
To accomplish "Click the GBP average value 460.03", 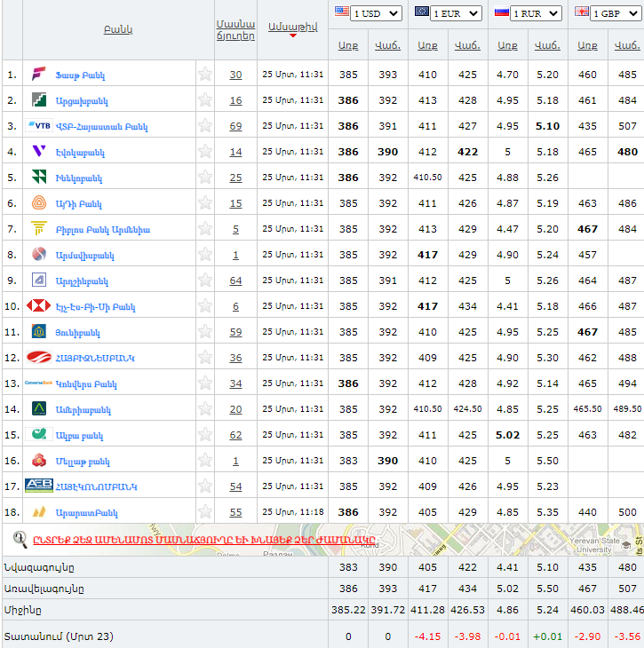I will tap(587, 610).
